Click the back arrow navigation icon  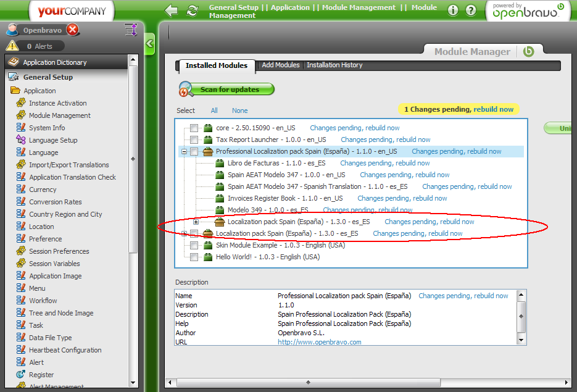(171, 10)
